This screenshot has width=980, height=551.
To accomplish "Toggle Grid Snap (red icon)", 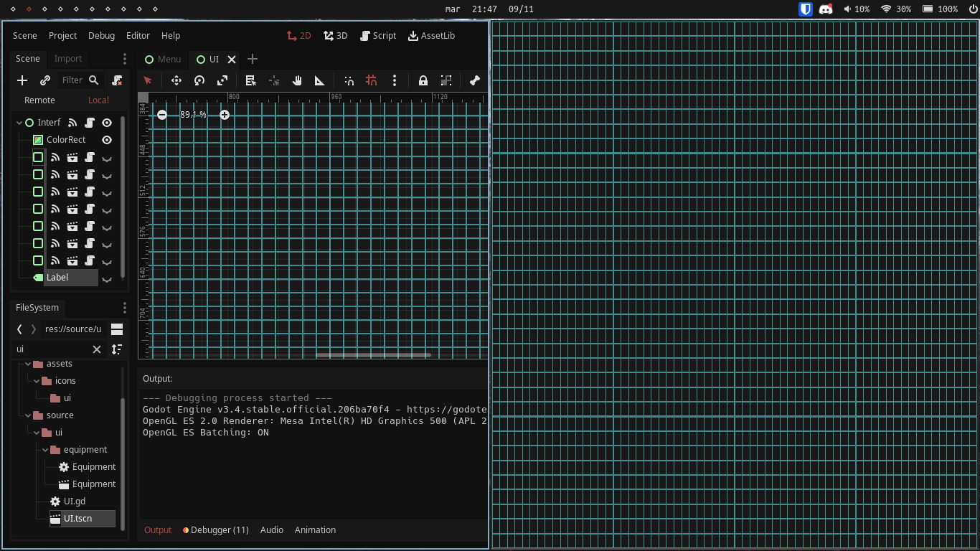I will [x=372, y=80].
